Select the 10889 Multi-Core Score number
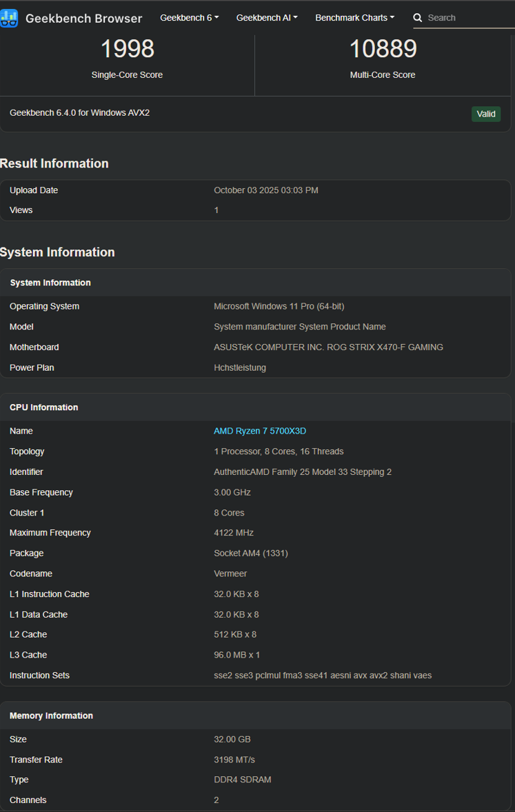Screen dimensions: 515x812 point(383,49)
